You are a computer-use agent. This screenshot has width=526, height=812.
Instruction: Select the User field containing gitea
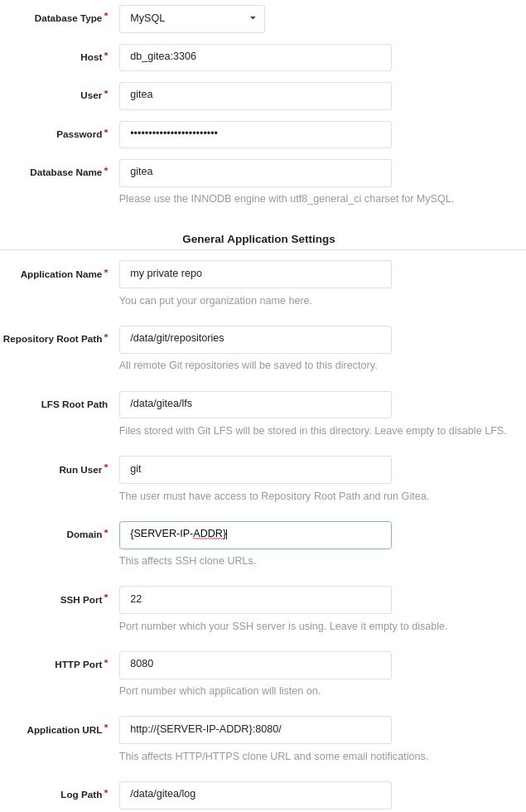[255, 96]
